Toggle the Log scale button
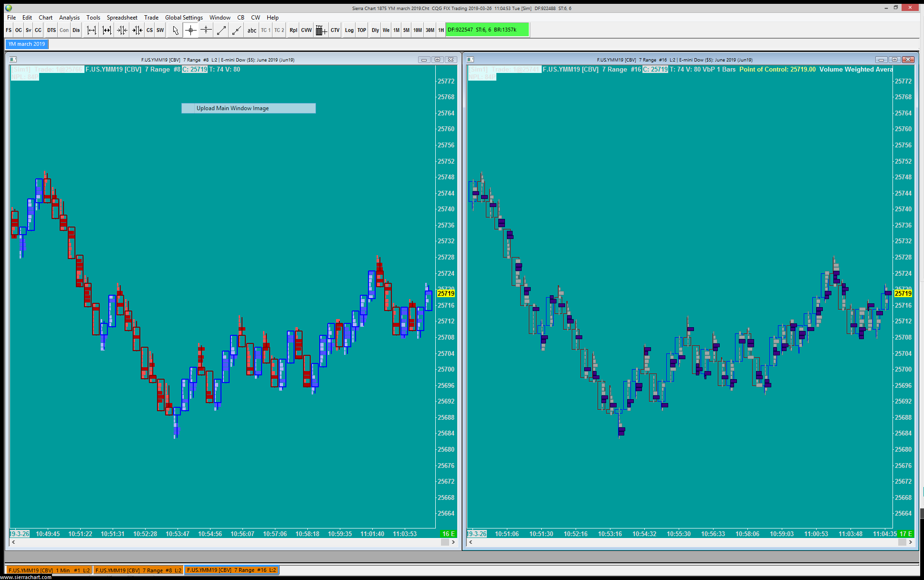Viewport: 924px width, 580px height. pos(349,30)
